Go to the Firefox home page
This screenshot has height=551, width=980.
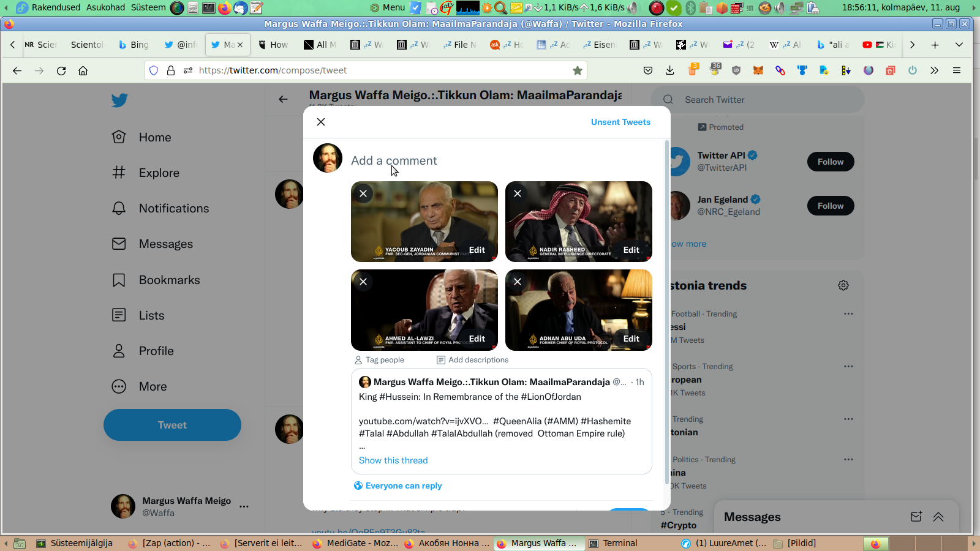pyautogui.click(x=83, y=70)
